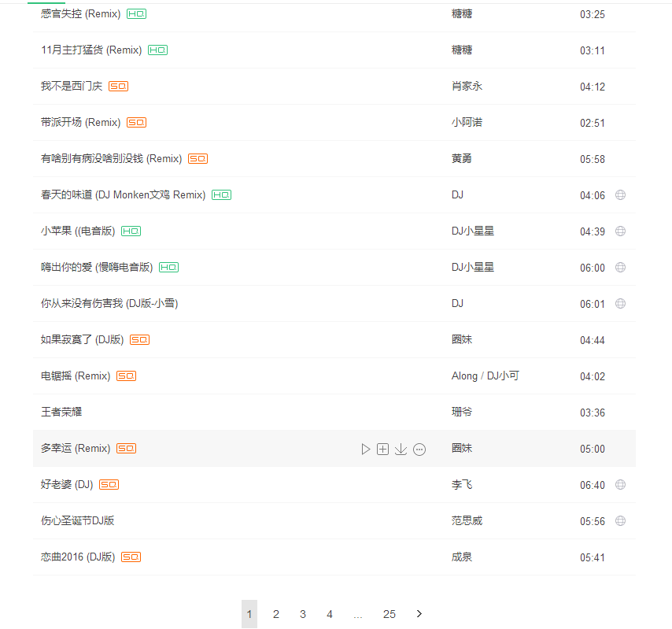This screenshot has width=672, height=629.
Task: Click the globe icon beside 嗨出你的爱
Action: pos(620,268)
